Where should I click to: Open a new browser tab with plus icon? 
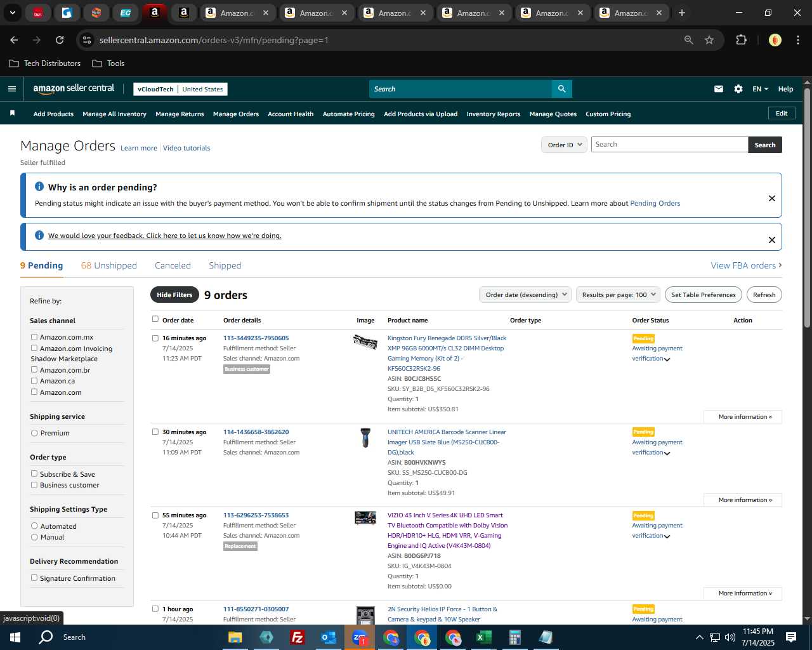681,13
